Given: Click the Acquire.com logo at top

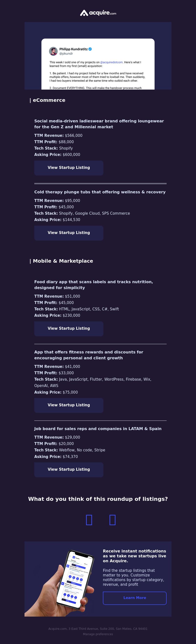Looking at the screenshot, I should point(98,13).
